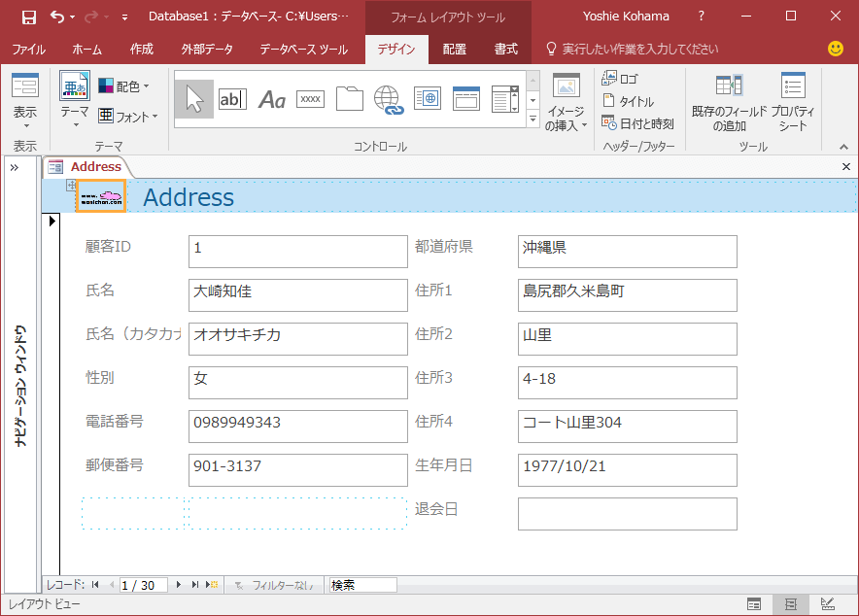Switch to the データベース ツール tab
Viewport: 859px width, 616px height.
click(303, 50)
